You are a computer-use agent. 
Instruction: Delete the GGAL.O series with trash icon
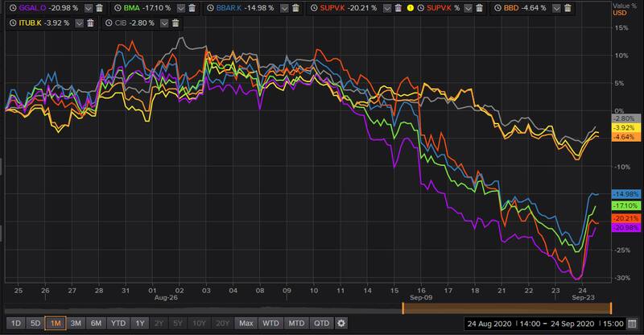point(99,7)
